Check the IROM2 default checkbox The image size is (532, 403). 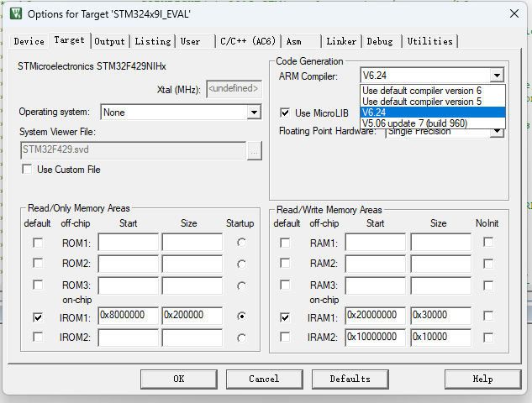tap(38, 337)
